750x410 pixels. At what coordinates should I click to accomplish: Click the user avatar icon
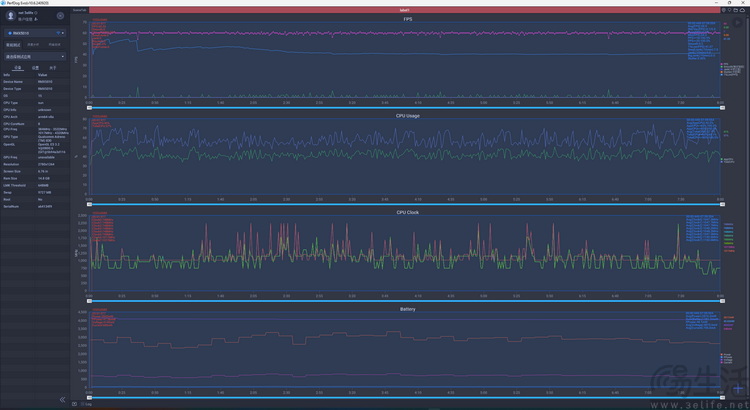click(11, 16)
